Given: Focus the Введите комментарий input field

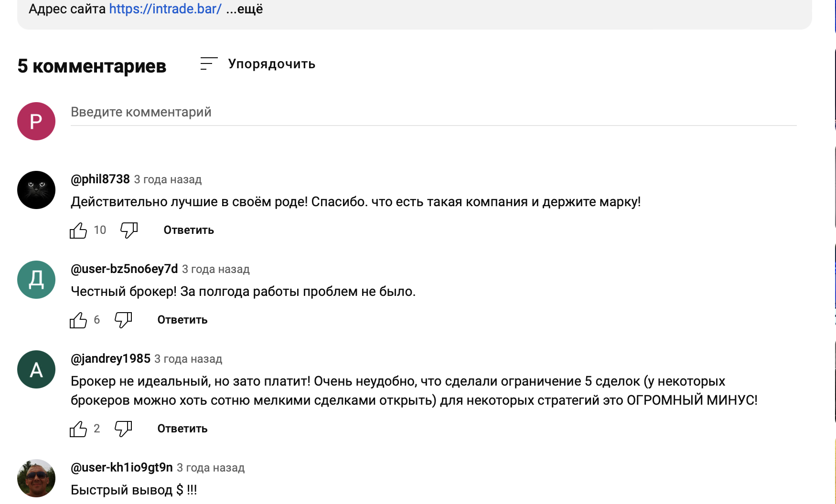Looking at the screenshot, I should click(433, 113).
